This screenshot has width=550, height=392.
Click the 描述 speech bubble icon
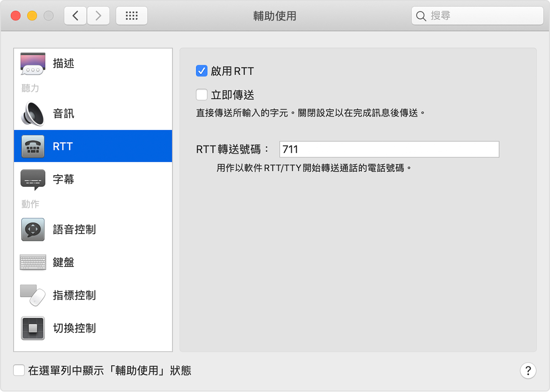33,64
